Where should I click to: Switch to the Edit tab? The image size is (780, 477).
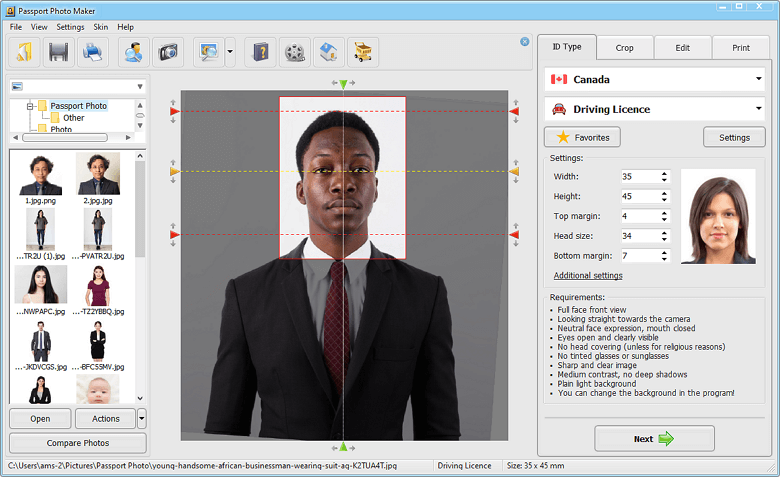click(x=682, y=48)
